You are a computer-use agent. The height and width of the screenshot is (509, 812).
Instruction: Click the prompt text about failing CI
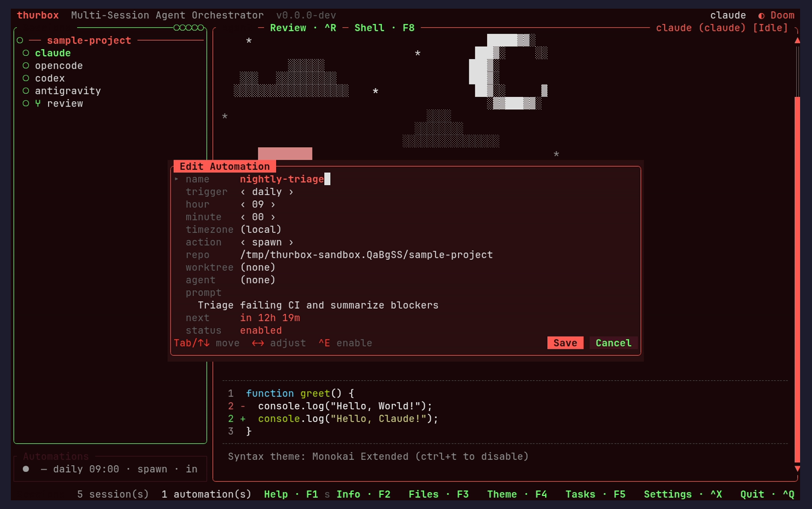coord(318,305)
